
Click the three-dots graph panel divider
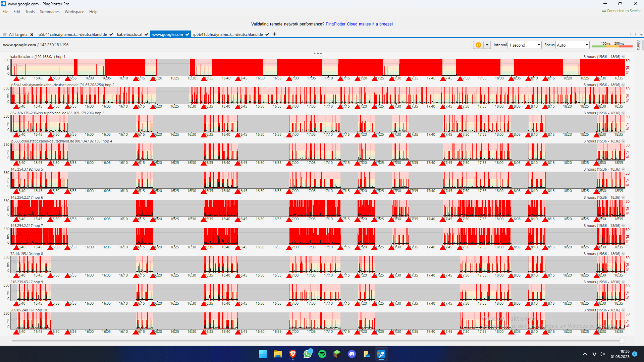point(318,53)
